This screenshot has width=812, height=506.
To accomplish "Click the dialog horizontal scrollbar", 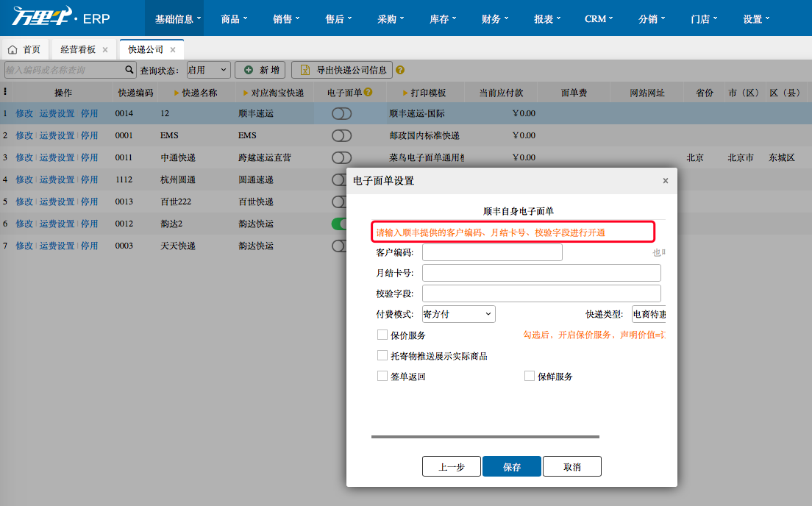I will tap(485, 437).
